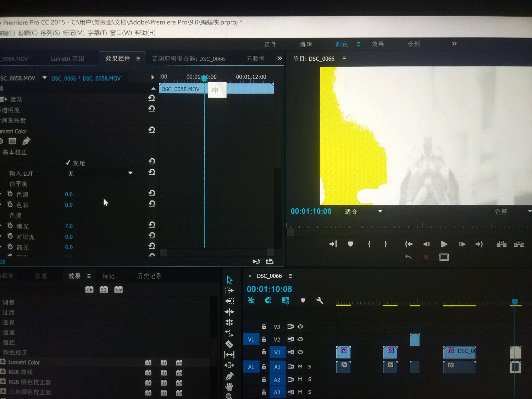Filter effects by 32-bit Color icon
The height and width of the screenshot is (399, 532).
coord(104,290)
